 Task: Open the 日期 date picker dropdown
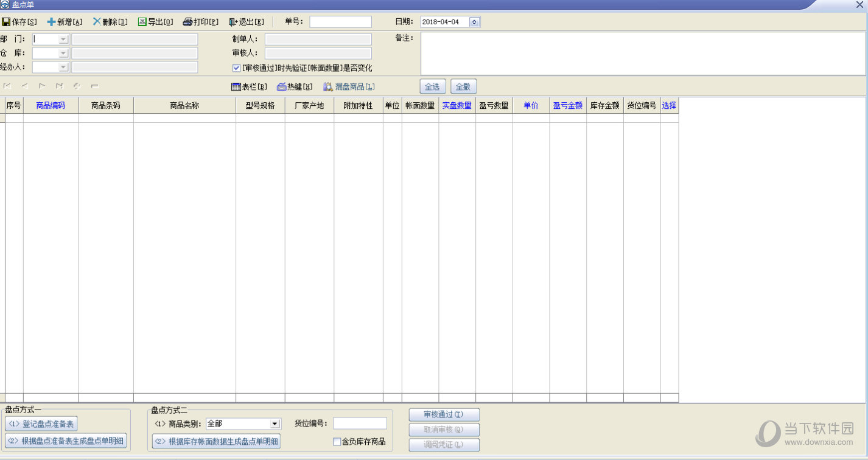pos(475,22)
